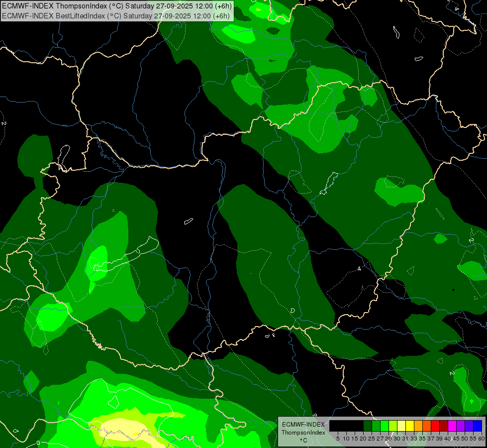487x448 pixels.
Task: Click the legend scale value 40
Action: point(448,439)
